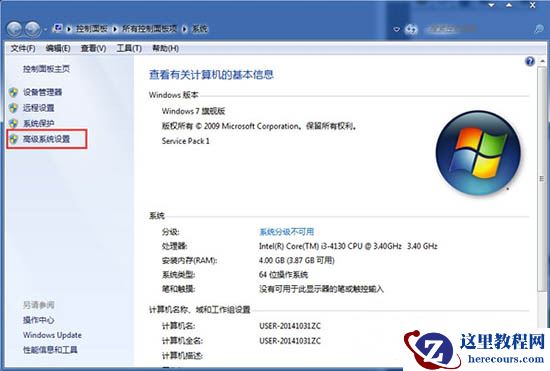550x371 pixels.
Task: Click the shield icon next to 远程设置
Action: [x=13, y=108]
